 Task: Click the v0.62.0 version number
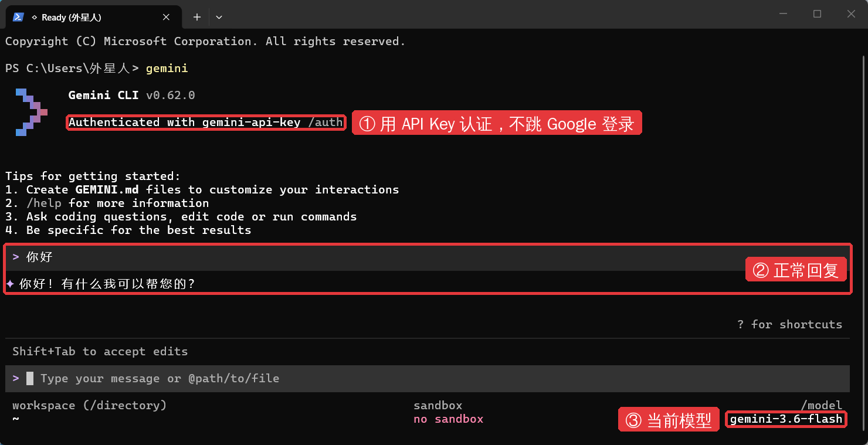[170, 95]
